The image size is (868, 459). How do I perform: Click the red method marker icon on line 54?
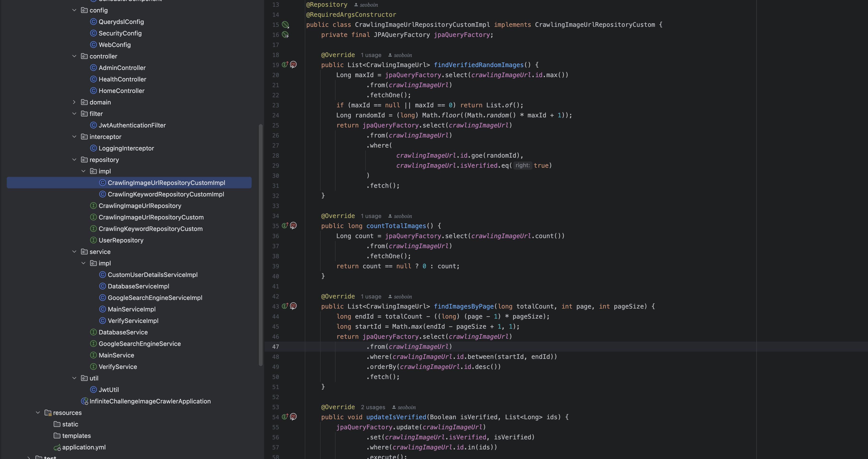click(293, 417)
